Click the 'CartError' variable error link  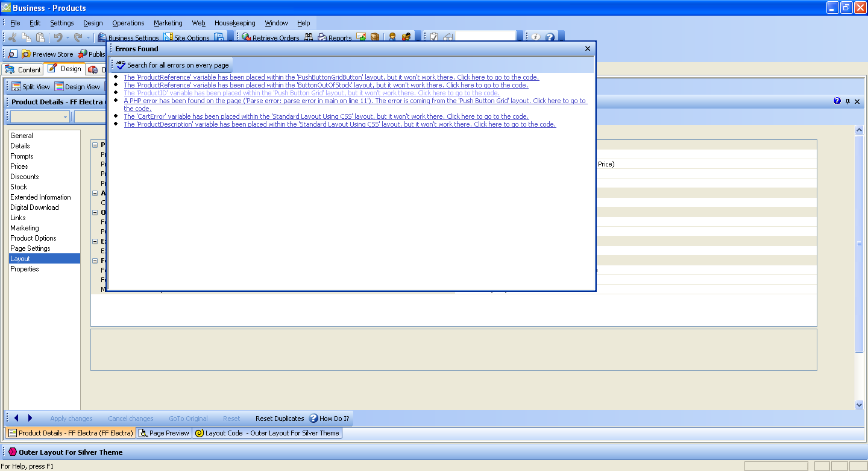point(326,116)
